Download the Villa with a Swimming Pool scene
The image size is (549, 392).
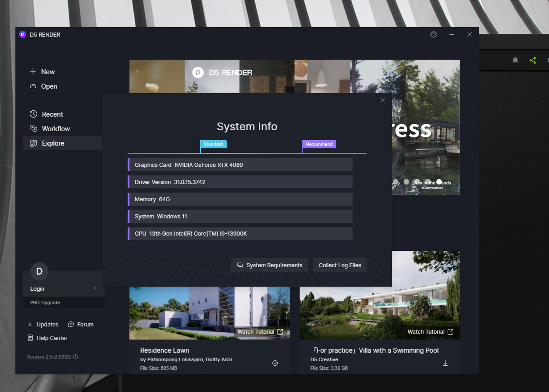point(445,363)
